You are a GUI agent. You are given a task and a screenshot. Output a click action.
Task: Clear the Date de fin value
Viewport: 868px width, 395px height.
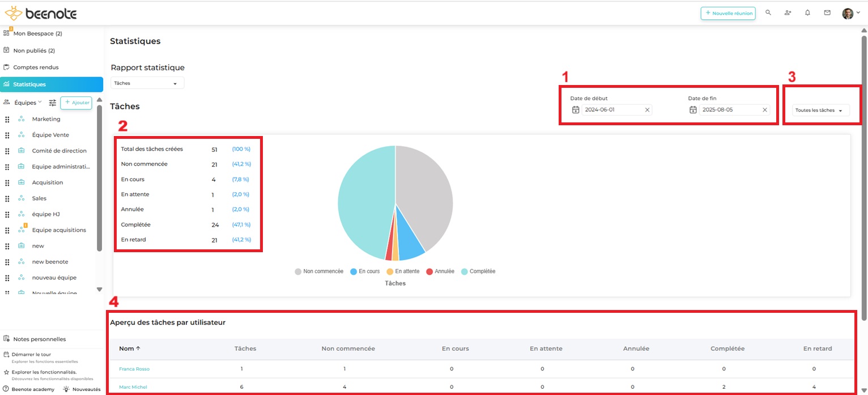(x=764, y=110)
